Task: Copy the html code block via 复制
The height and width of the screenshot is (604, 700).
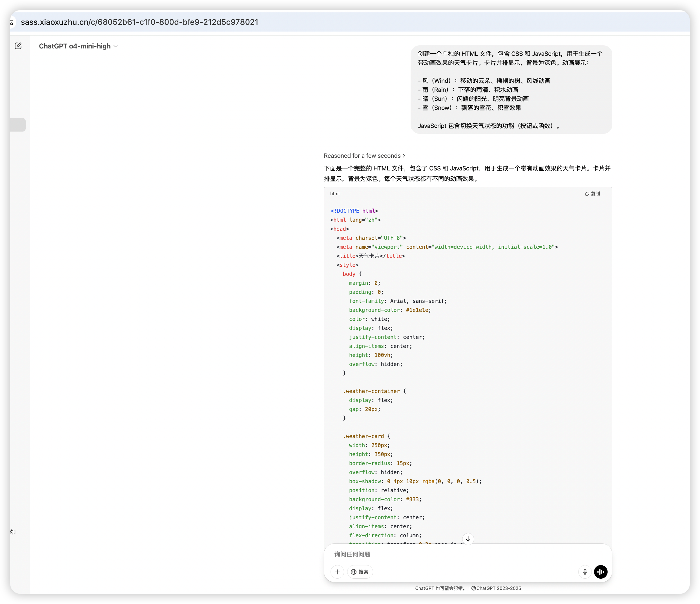Action: (x=593, y=194)
